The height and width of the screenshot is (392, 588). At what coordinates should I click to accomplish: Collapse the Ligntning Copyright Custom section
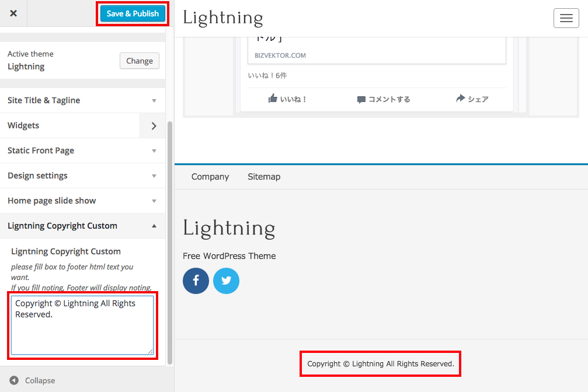82,226
